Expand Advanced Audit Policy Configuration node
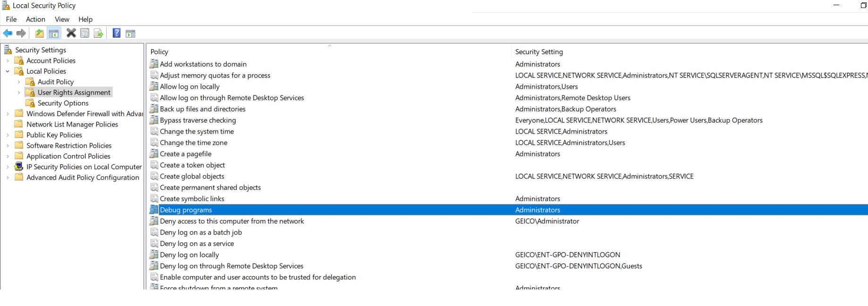 (x=8, y=178)
